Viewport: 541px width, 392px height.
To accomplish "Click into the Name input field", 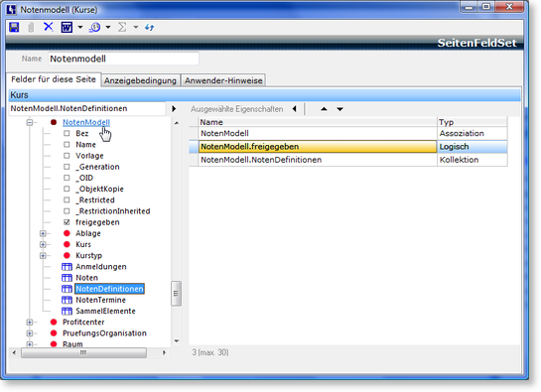I will (x=123, y=59).
